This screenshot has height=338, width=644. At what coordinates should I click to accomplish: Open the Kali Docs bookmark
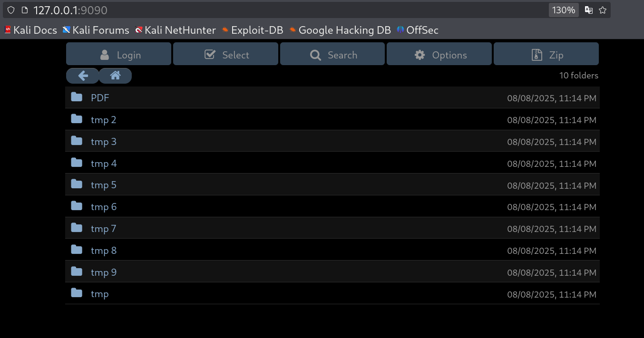(x=30, y=30)
